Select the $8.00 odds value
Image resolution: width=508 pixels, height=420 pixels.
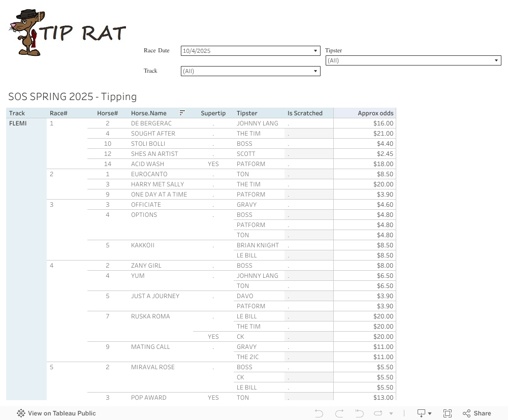pyautogui.click(x=385, y=266)
